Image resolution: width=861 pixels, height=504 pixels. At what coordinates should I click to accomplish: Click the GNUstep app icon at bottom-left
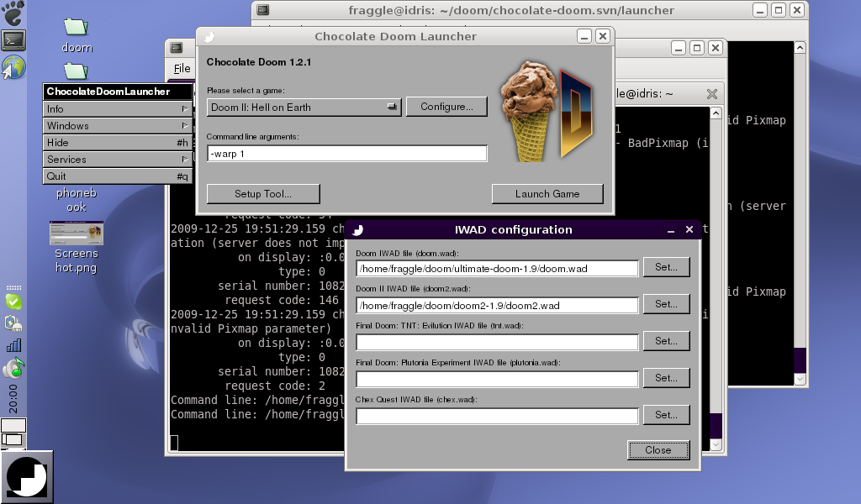(x=27, y=476)
